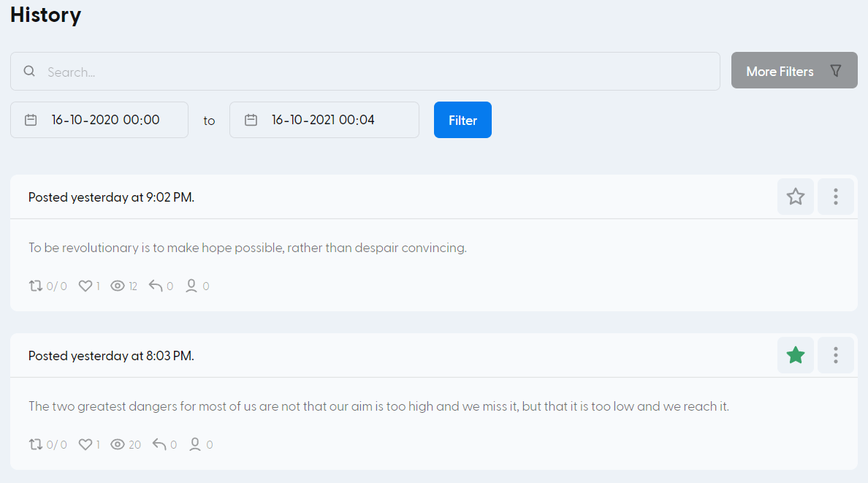This screenshot has height=483, width=868.
Task: Open the More Filters panel
Action: [793, 71]
